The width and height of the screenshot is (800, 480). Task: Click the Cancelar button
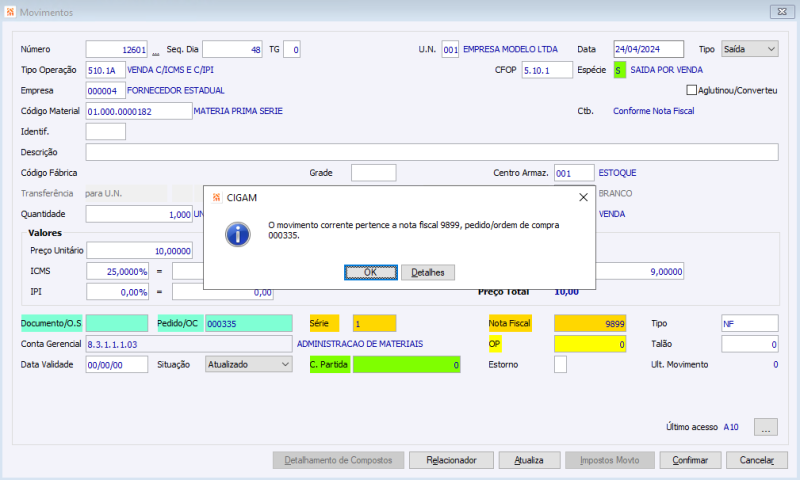(x=757, y=460)
